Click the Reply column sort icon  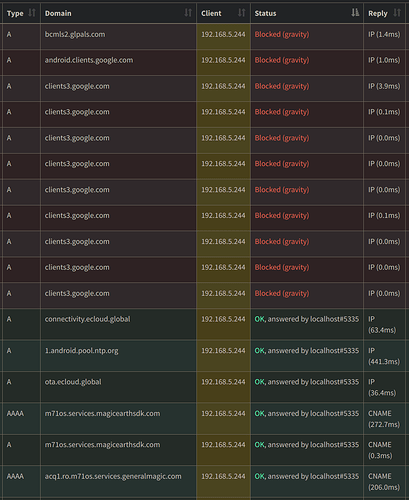coord(397,13)
